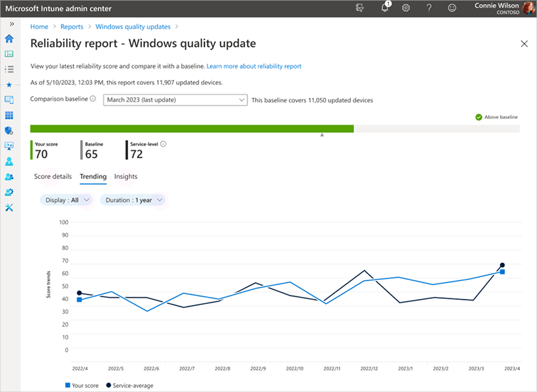The width and height of the screenshot is (537, 392).
Task: Open Endpoint security shield icon
Action: pos(9,131)
